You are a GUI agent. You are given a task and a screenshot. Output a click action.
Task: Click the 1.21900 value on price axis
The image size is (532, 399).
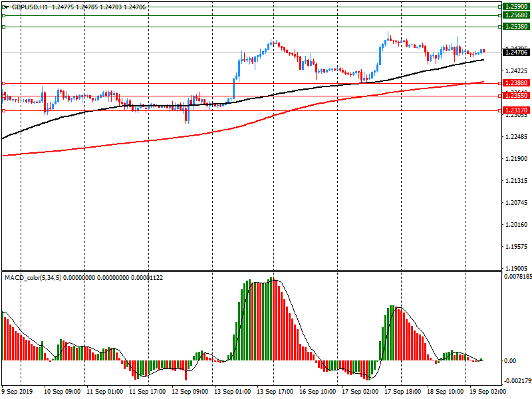click(x=517, y=159)
